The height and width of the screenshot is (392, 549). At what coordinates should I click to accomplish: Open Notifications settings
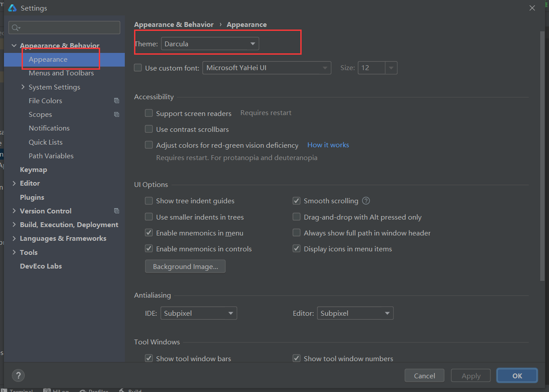(x=49, y=128)
